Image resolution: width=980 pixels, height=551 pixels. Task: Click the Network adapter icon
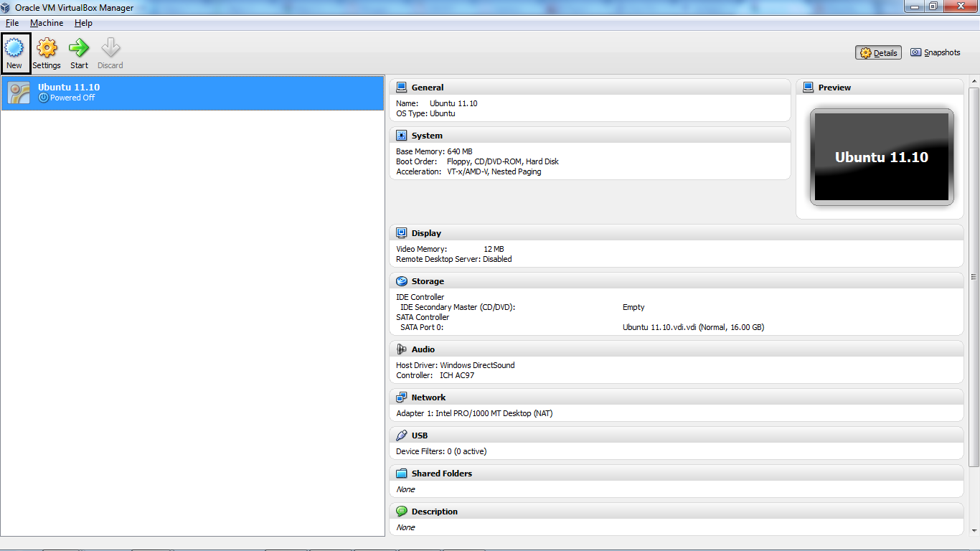401,397
